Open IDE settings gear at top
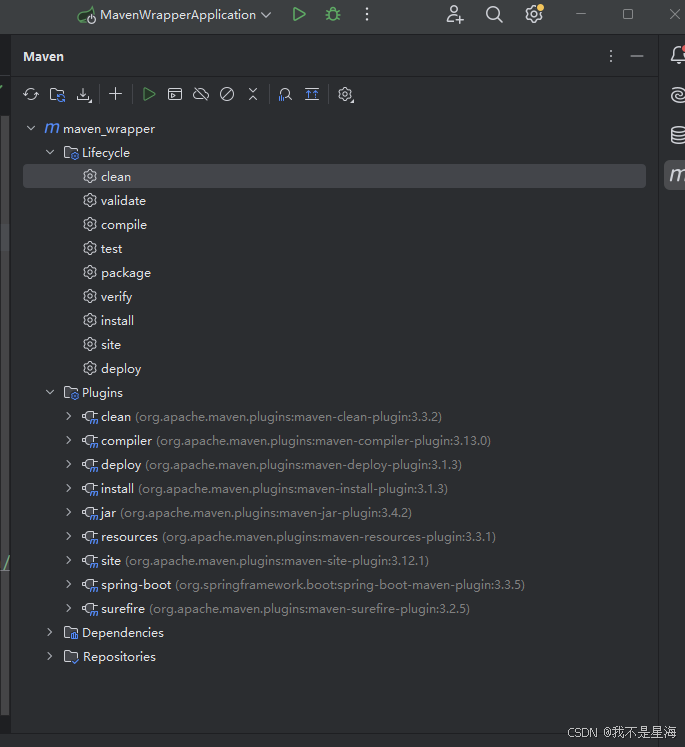This screenshot has width=685, height=747. tap(534, 14)
